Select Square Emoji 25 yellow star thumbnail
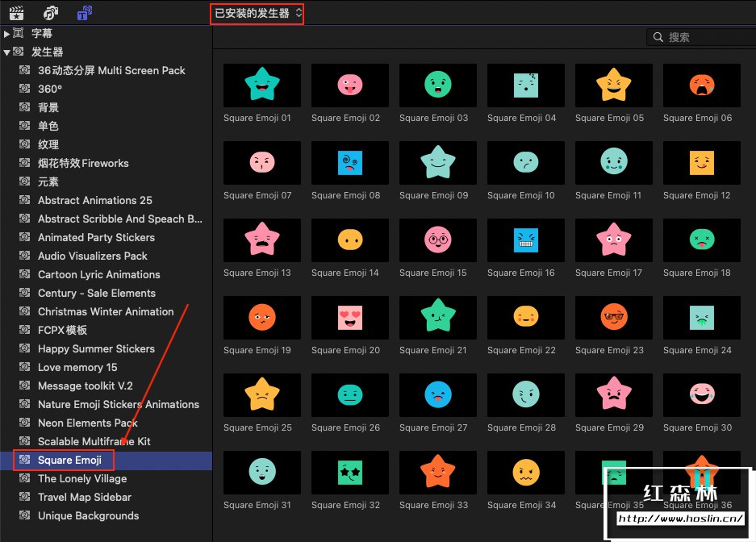The image size is (756, 542). coord(261,395)
